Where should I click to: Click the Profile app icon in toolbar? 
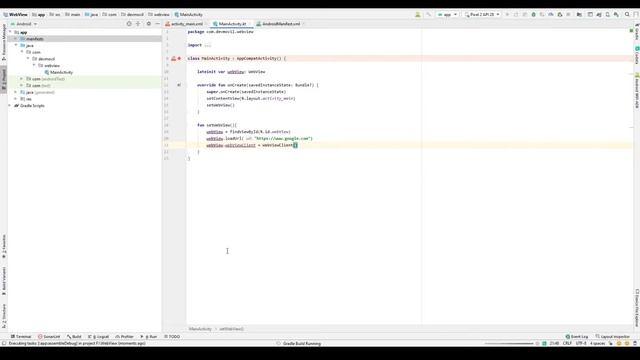tap(551, 14)
